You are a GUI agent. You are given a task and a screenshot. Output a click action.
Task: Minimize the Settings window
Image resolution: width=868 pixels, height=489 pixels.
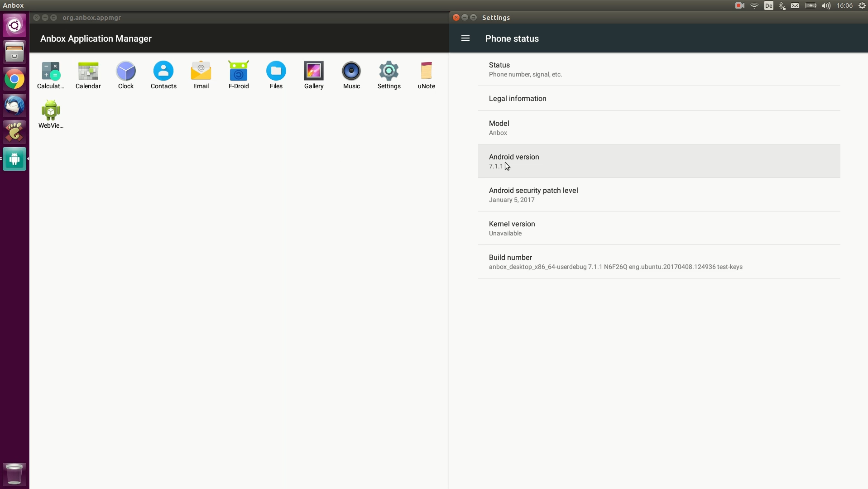465,17
